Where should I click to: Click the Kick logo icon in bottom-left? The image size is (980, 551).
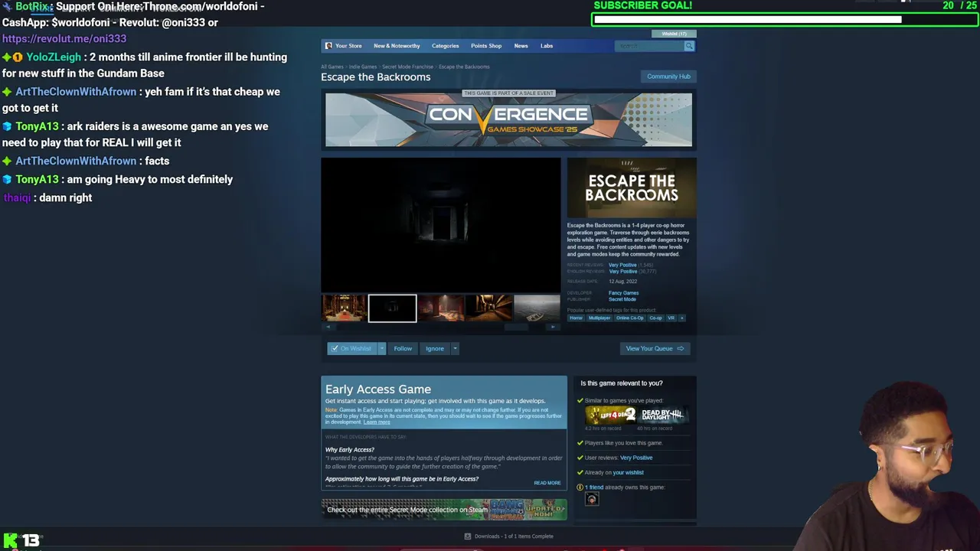coord(11,541)
